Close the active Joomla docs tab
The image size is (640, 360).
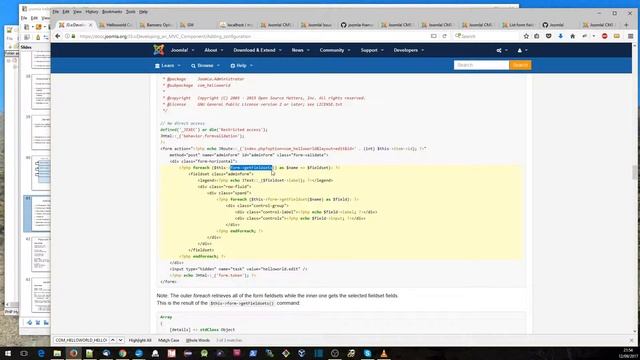coord(90,25)
